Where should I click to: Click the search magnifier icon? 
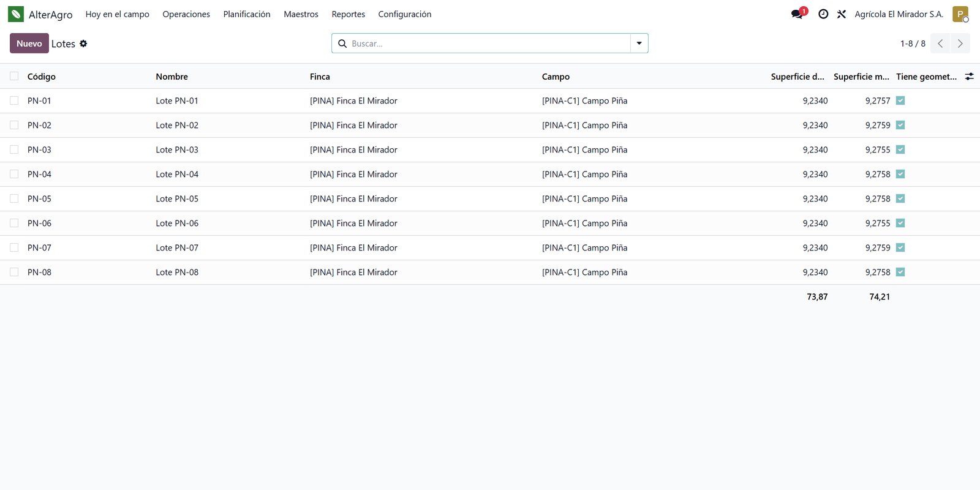(342, 43)
